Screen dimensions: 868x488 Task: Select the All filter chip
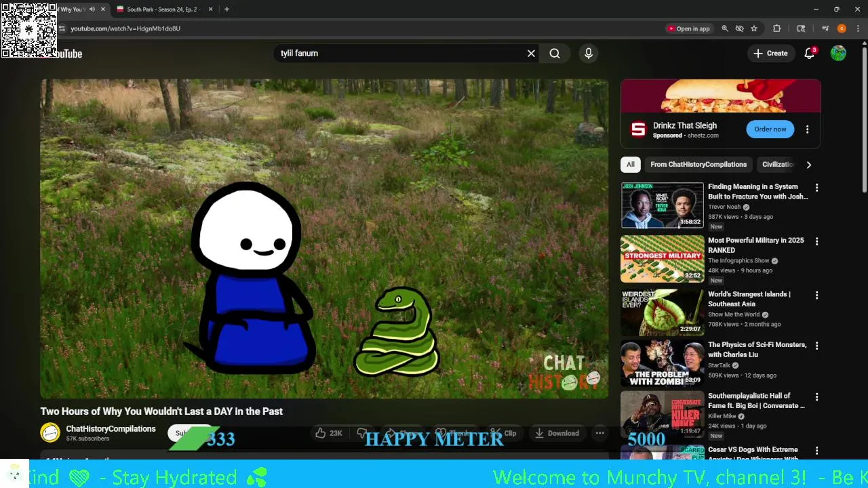[631, 165]
